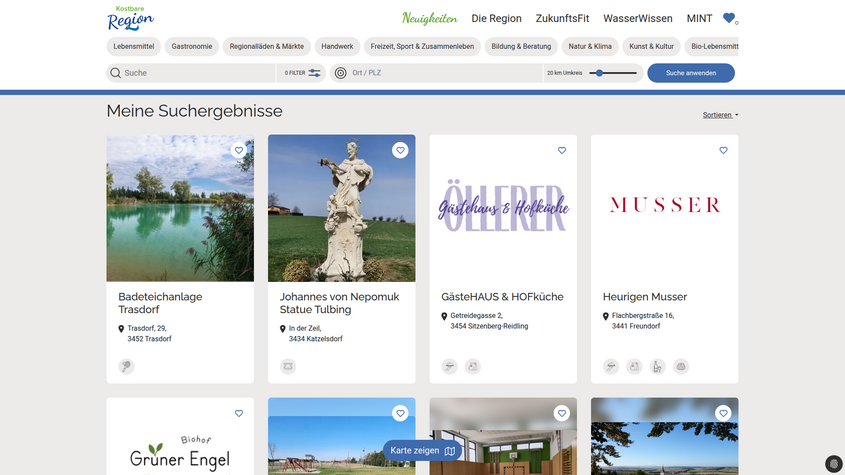Open the Sortieren dropdown
This screenshot has height=475, width=845.
[720, 115]
